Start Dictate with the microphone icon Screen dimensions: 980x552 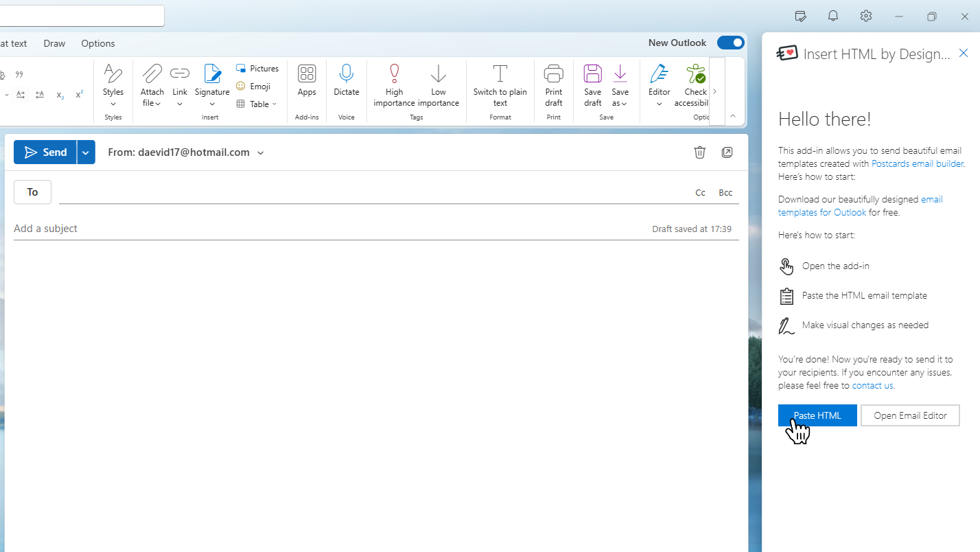tap(347, 74)
